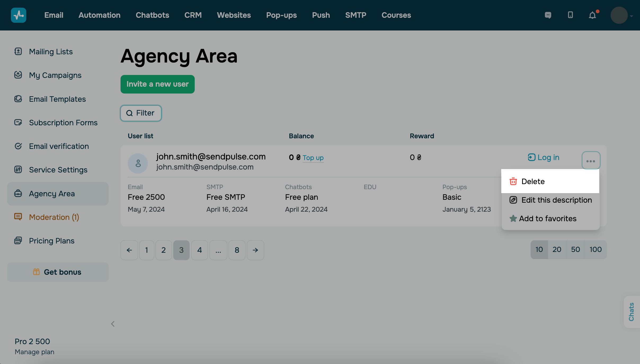Click Invite a new user button
The image size is (640, 364).
pos(157,84)
